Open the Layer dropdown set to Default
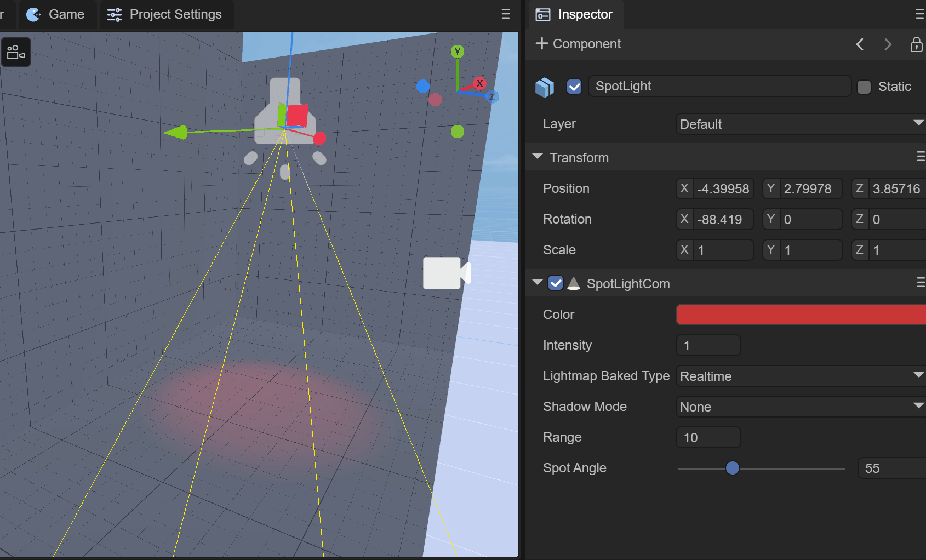The width and height of the screenshot is (926, 560). [800, 124]
